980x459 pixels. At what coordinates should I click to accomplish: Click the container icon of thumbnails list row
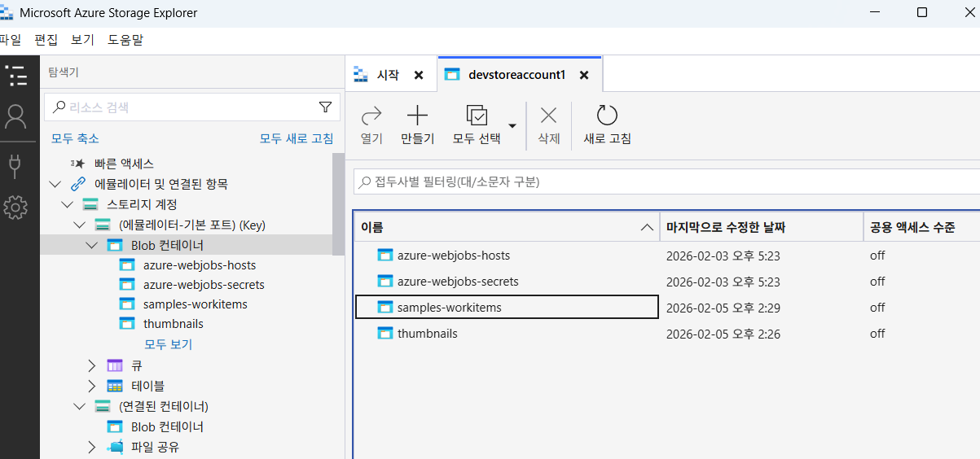tap(385, 334)
